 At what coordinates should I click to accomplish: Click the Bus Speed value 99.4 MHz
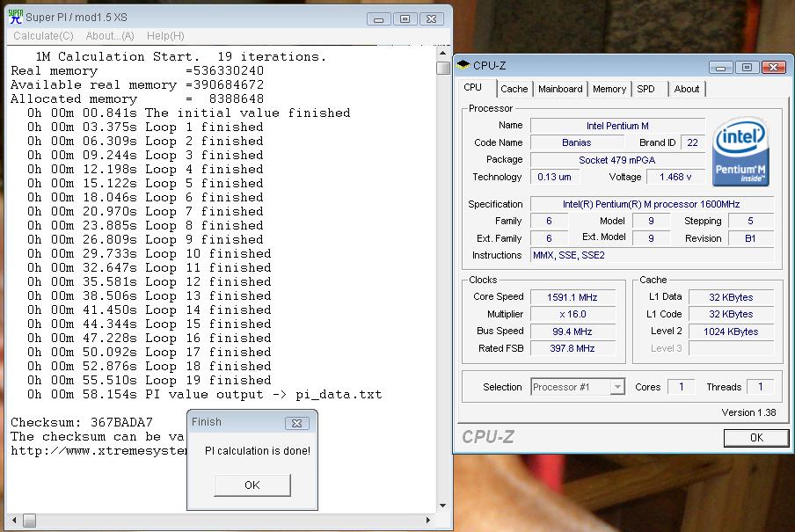click(x=573, y=332)
